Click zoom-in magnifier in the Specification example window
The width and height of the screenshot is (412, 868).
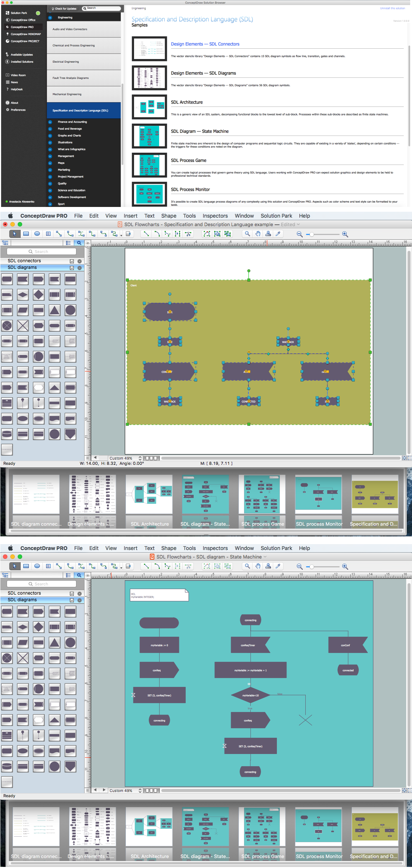(x=345, y=234)
